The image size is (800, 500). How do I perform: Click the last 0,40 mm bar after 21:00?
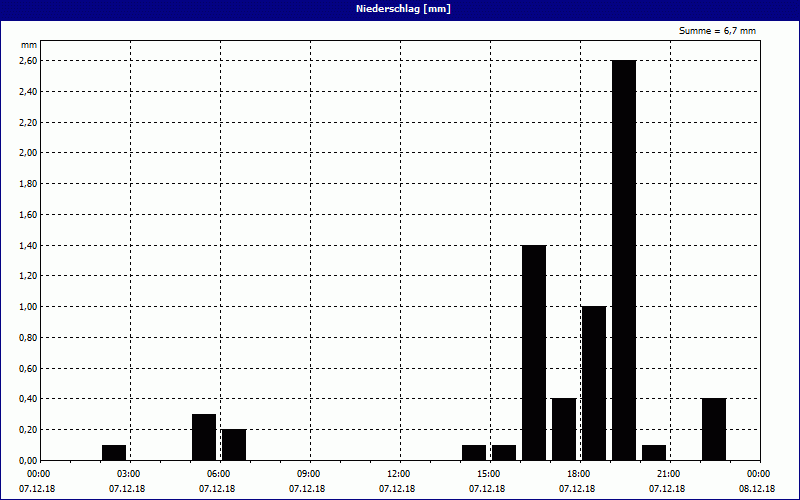714,429
